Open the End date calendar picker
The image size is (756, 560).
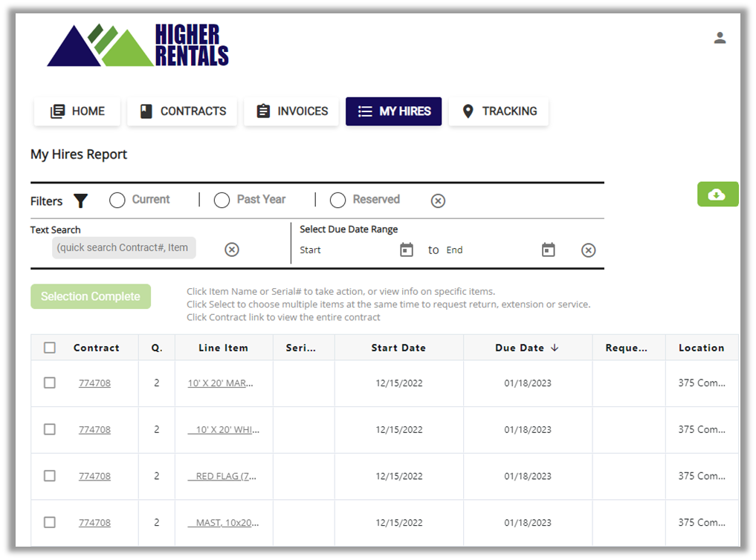pos(548,250)
